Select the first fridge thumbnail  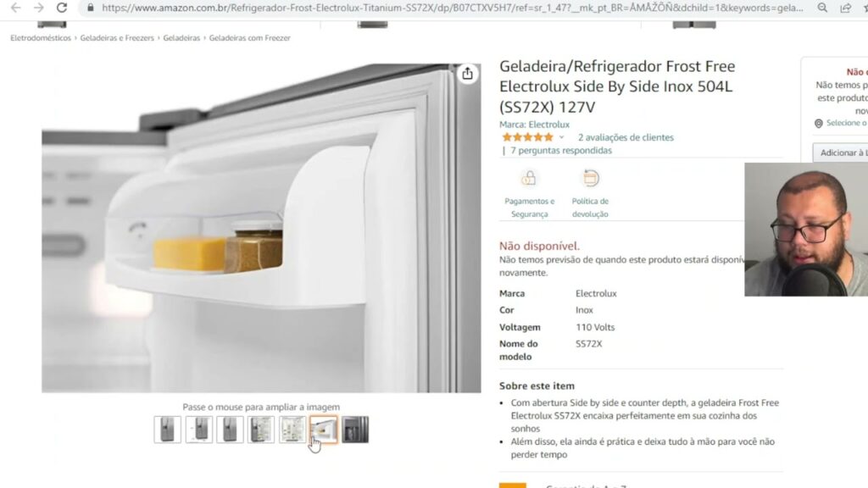coord(168,430)
